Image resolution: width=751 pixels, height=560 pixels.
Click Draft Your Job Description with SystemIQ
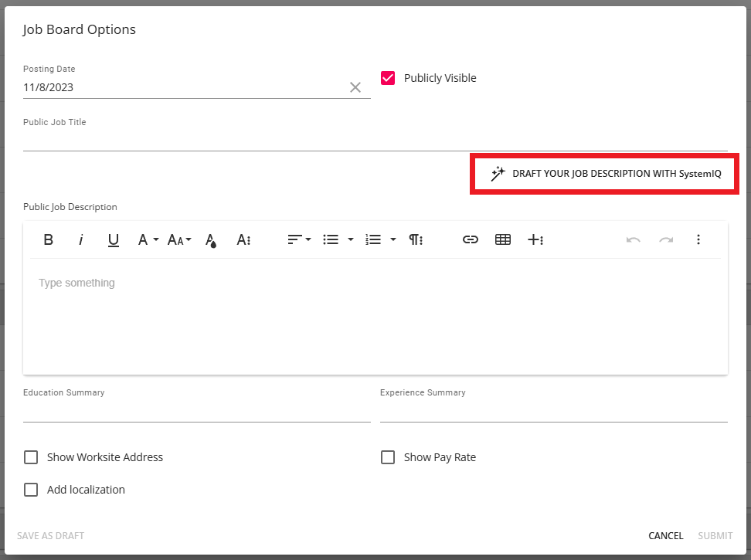pyautogui.click(x=607, y=174)
